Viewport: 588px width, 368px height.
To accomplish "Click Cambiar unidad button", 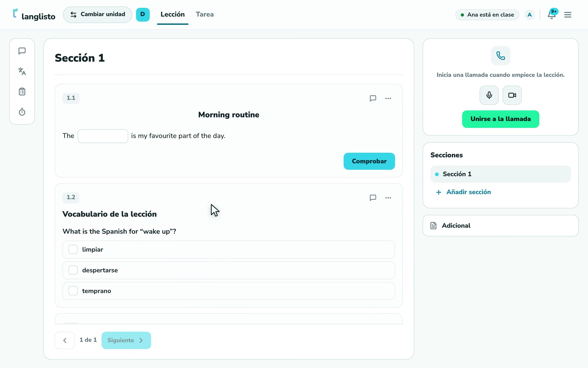I will (x=97, y=15).
